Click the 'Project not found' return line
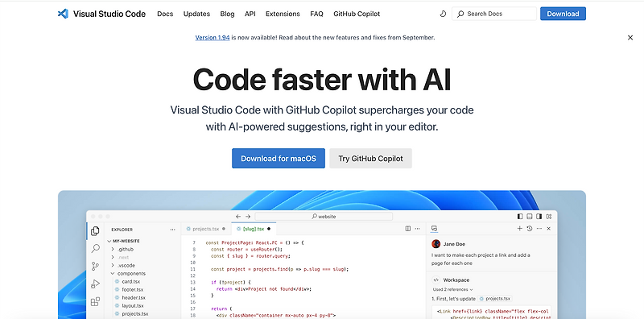 point(264,289)
